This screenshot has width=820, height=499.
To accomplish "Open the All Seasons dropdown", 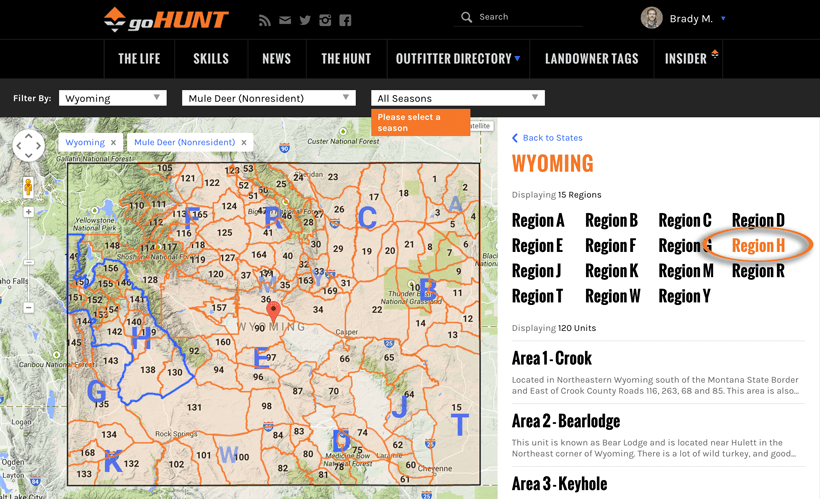I will point(458,98).
